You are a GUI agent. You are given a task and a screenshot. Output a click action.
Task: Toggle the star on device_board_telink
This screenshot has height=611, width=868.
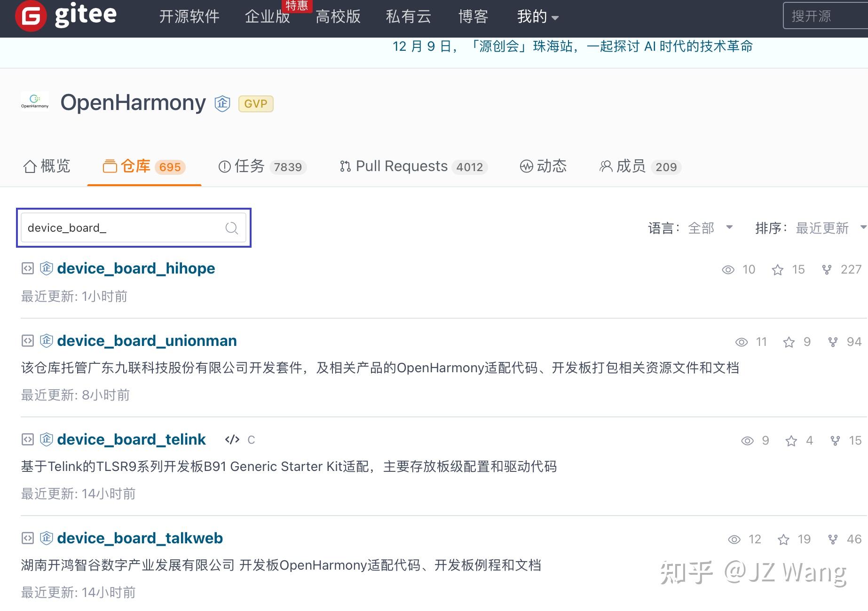pos(792,441)
